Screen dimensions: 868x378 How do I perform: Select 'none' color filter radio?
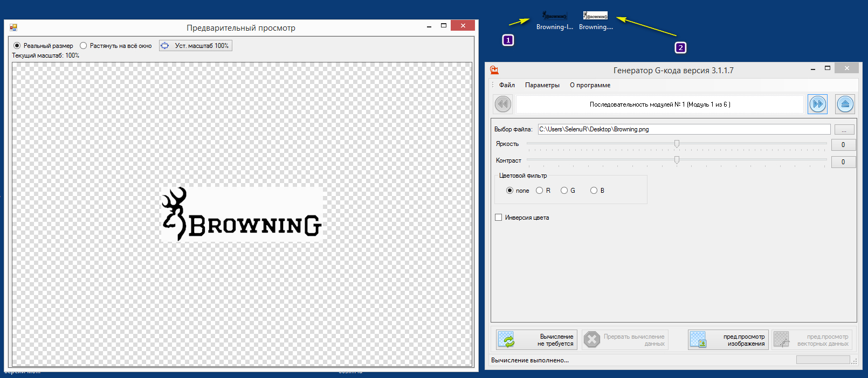[x=518, y=191]
